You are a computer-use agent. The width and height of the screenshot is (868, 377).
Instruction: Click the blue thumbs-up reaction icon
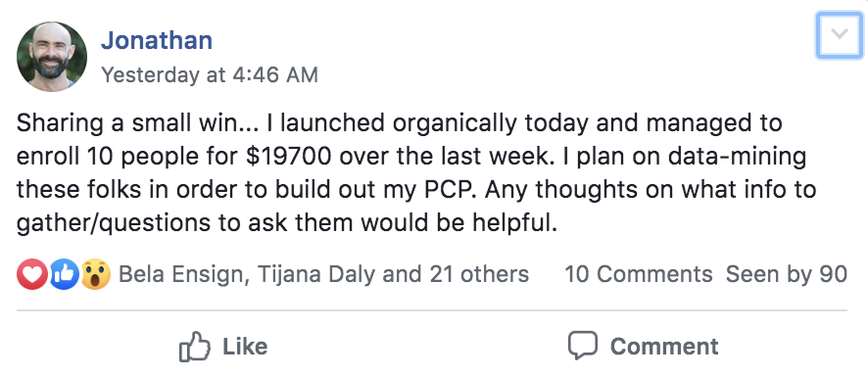[65, 274]
